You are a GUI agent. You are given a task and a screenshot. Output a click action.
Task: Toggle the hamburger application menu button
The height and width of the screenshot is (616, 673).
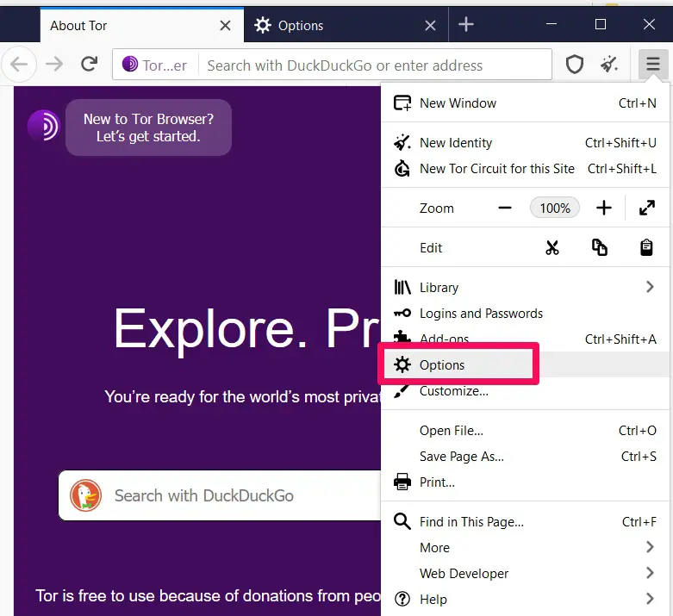click(x=653, y=65)
